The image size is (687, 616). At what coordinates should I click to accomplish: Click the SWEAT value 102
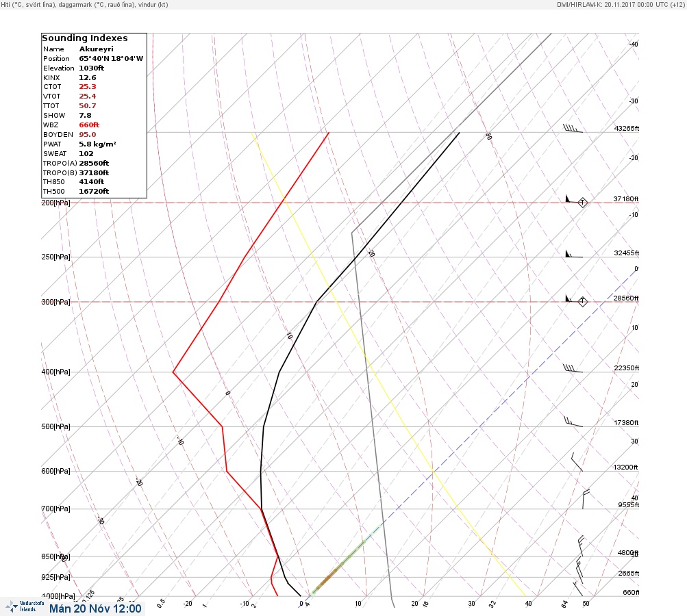(86, 154)
